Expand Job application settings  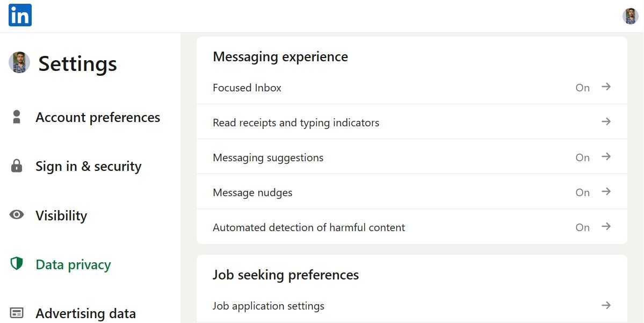[x=606, y=305]
